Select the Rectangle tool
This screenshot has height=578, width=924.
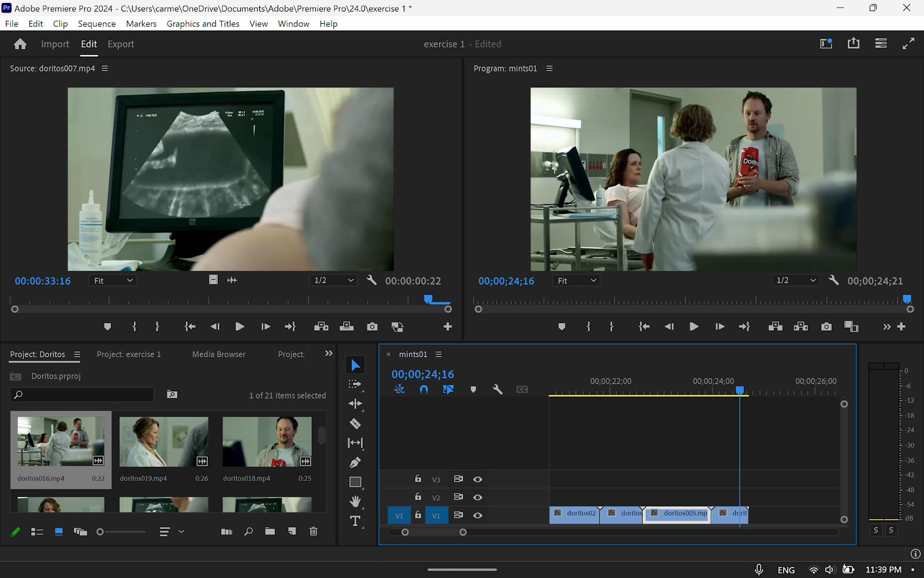355,482
